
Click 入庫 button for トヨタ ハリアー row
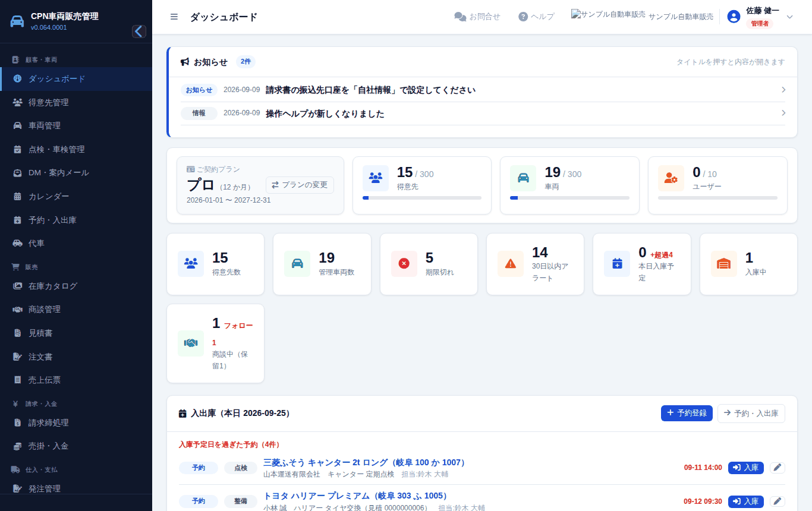(746, 501)
